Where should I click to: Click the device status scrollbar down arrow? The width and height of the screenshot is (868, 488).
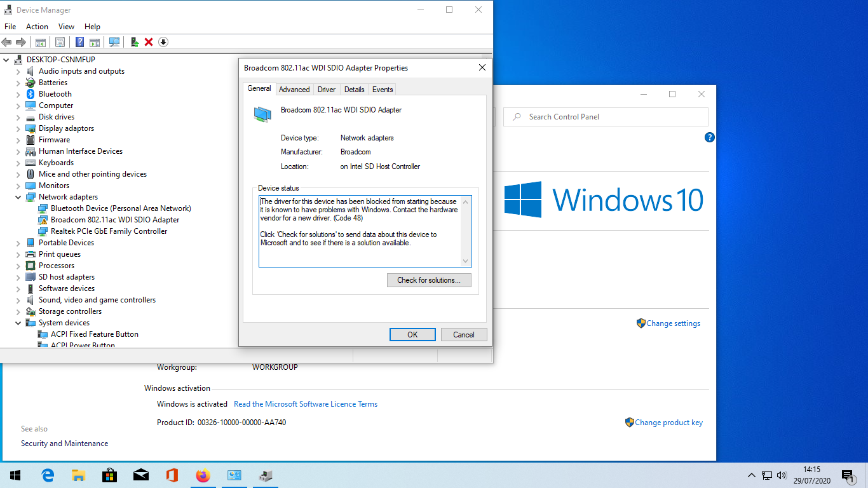pyautogui.click(x=466, y=261)
